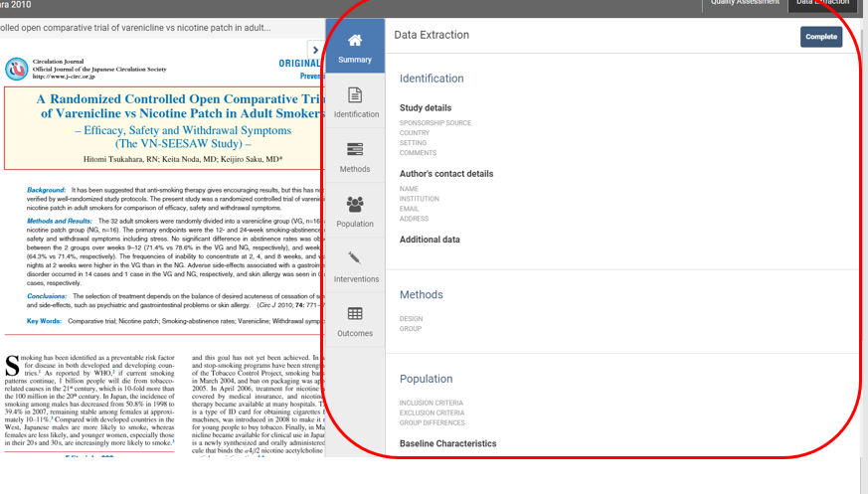Viewport: 868px width, 494px height.
Task: Select the ADDRESS field label
Action: click(414, 219)
